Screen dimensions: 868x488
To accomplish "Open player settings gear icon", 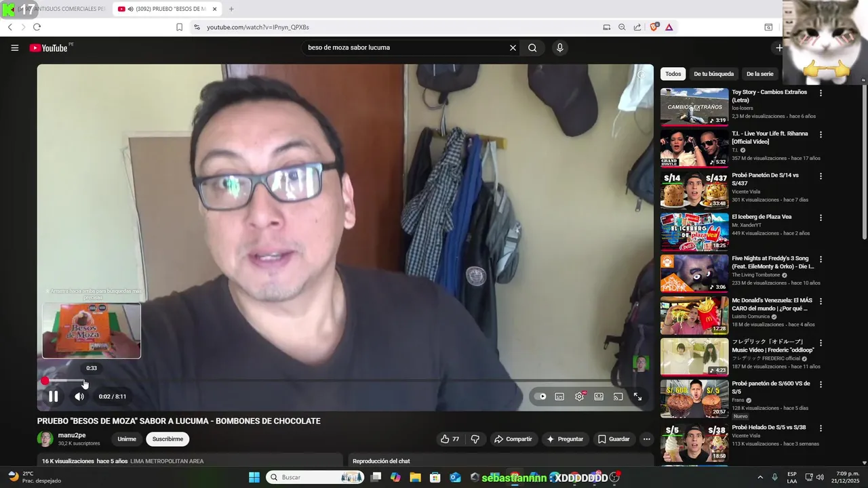I will tap(580, 396).
